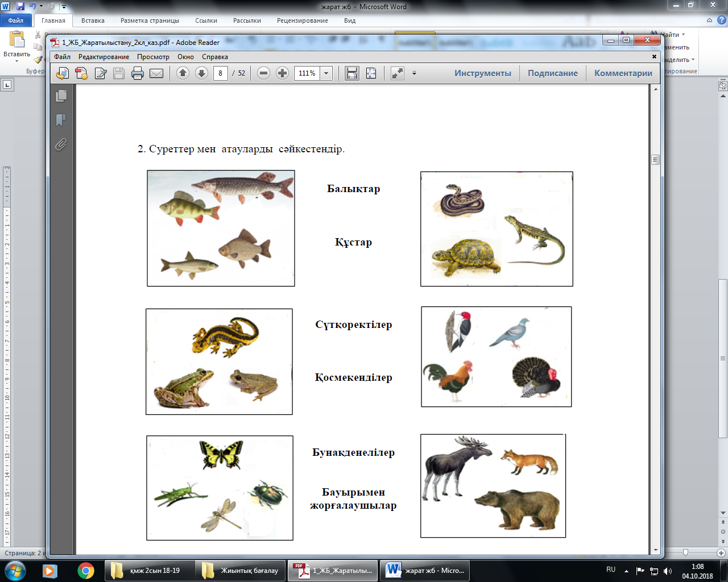The height and width of the screenshot is (582, 728).
Task: Switch to Word's Вставка ribbon tab
Action: [93, 20]
